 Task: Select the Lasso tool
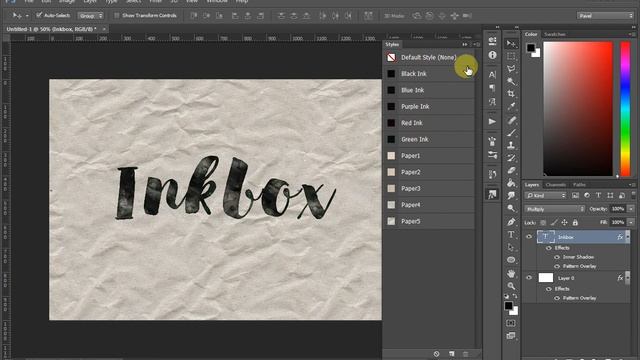[x=511, y=69]
